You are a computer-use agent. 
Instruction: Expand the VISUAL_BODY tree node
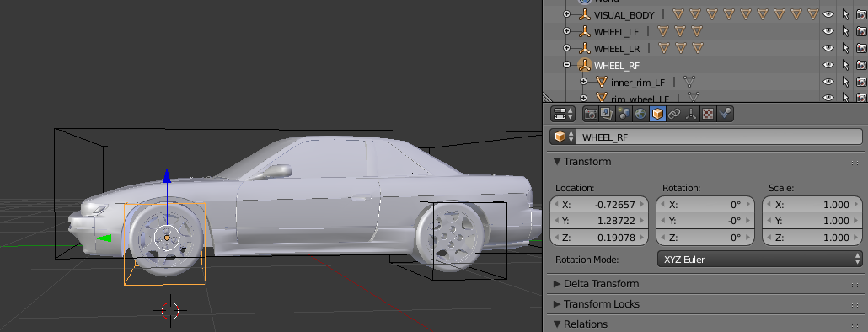pyautogui.click(x=566, y=14)
